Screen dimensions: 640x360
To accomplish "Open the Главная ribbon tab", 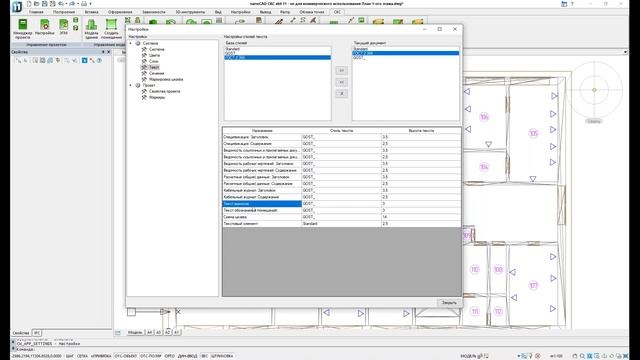I will pos(36,12).
